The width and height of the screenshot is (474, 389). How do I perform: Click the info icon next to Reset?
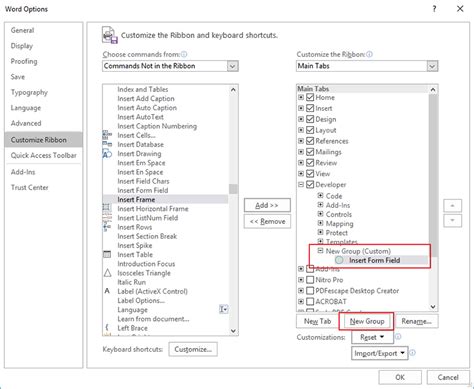[398, 337]
